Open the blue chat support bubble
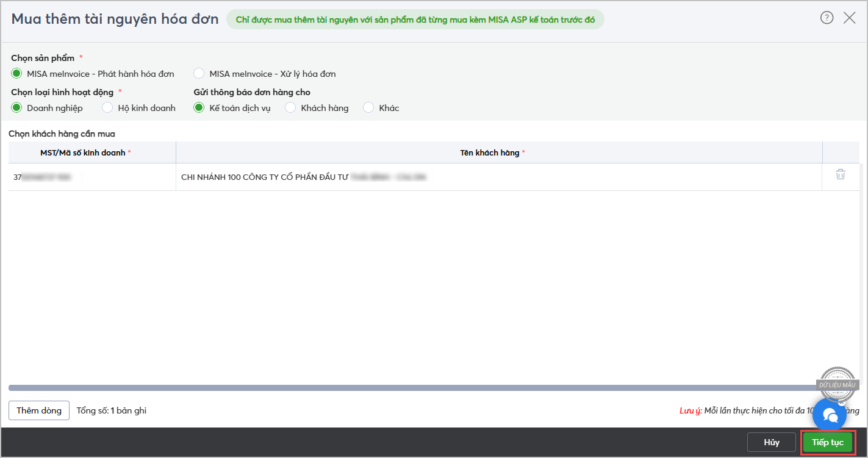This screenshot has width=868, height=458. coord(830,415)
